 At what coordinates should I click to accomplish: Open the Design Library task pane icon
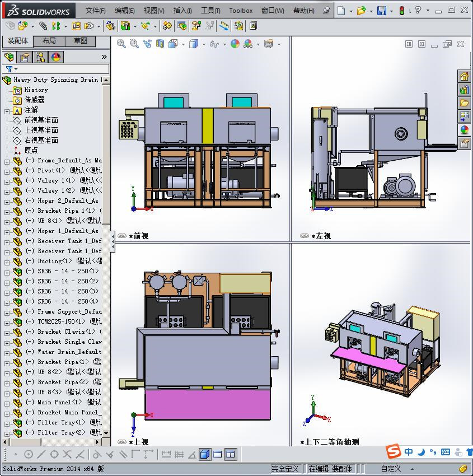tap(464, 90)
